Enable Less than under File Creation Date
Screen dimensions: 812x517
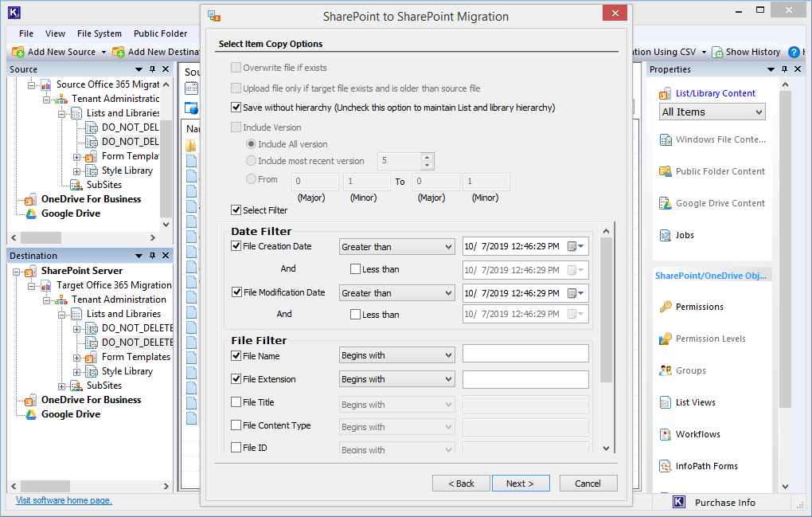click(x=355, y=269)
